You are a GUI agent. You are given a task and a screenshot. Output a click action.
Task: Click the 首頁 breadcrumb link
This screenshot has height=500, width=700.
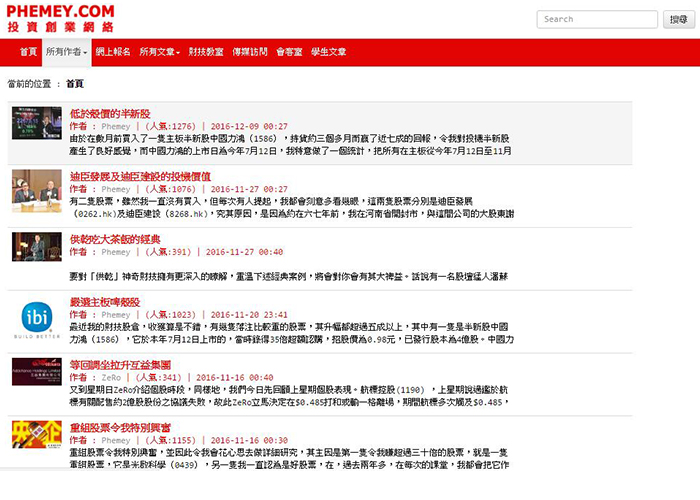(75, 84)
